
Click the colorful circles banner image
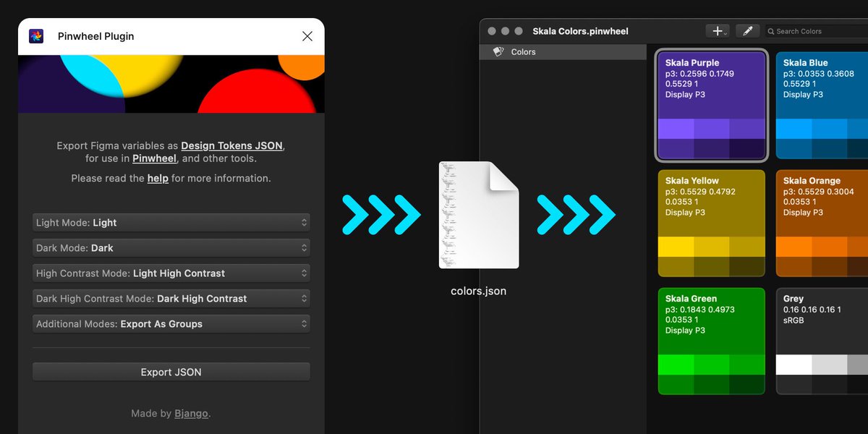[x=171, y=84]
